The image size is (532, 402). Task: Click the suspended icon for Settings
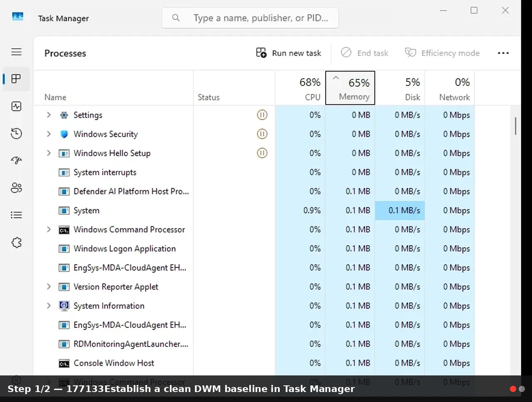[262, 115]
